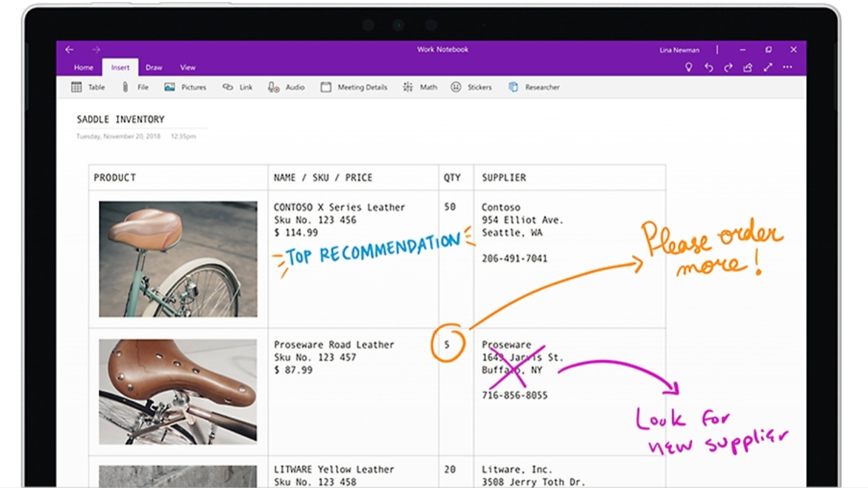
Task: Click the Lina Newman account name
Action: [679, 50]
